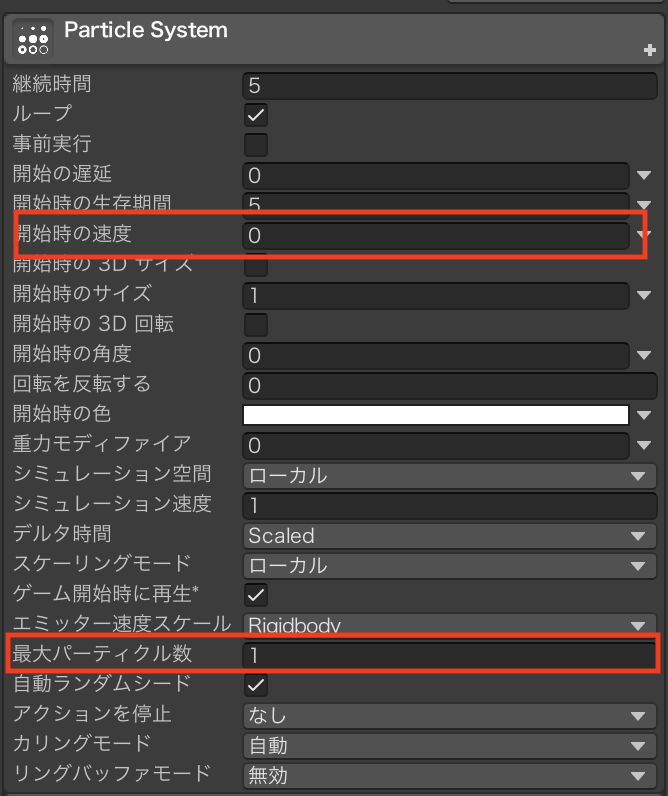This screenshot has width=668, height=796.
Task: Toggle the ゲーム開始時に再生 checkbox
Action: (x=255, y=595)
